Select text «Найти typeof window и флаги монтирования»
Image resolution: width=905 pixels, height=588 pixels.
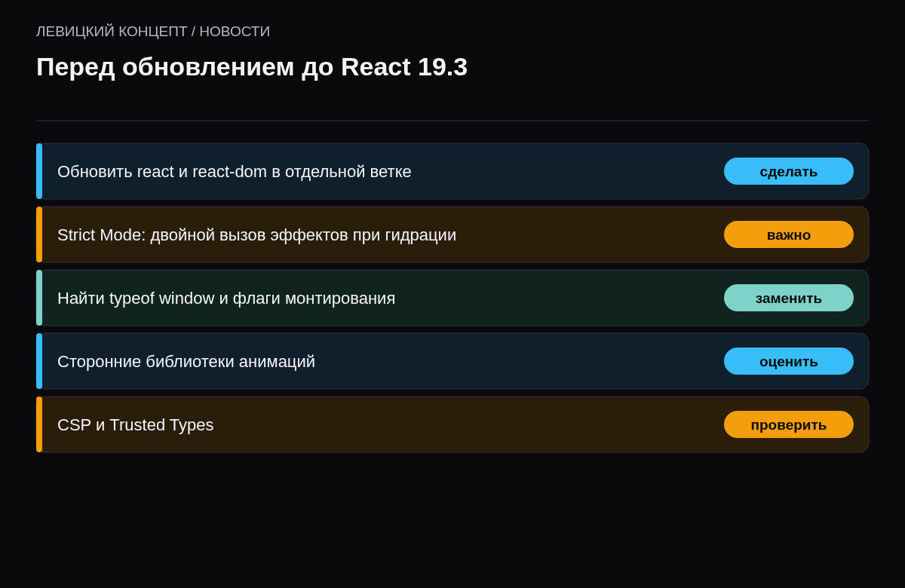226,299
